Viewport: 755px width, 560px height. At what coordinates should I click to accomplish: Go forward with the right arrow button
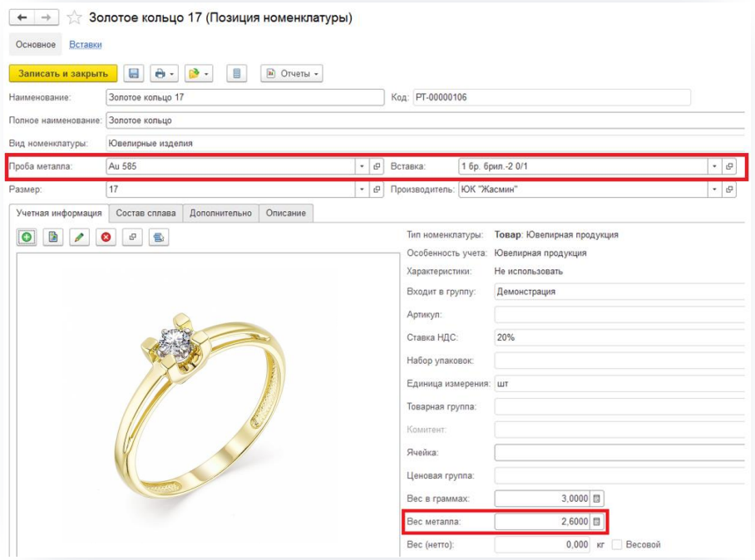click(x=47, y=17)
